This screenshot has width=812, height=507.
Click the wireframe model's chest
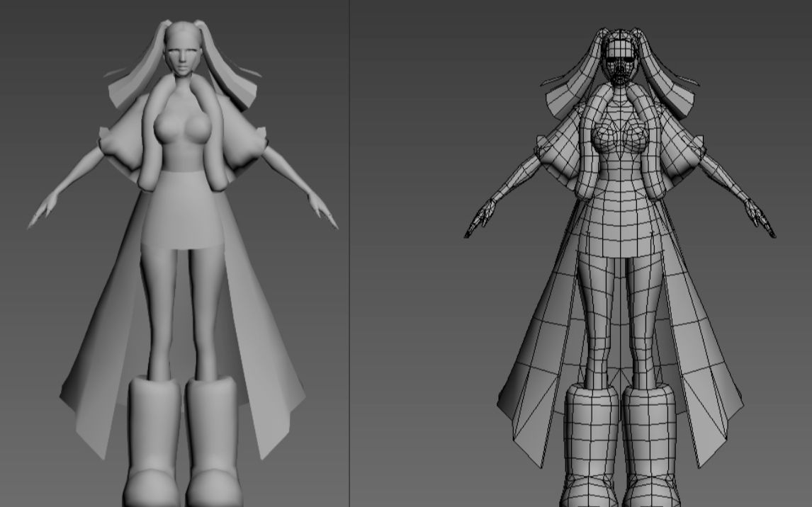coord(621,137)
